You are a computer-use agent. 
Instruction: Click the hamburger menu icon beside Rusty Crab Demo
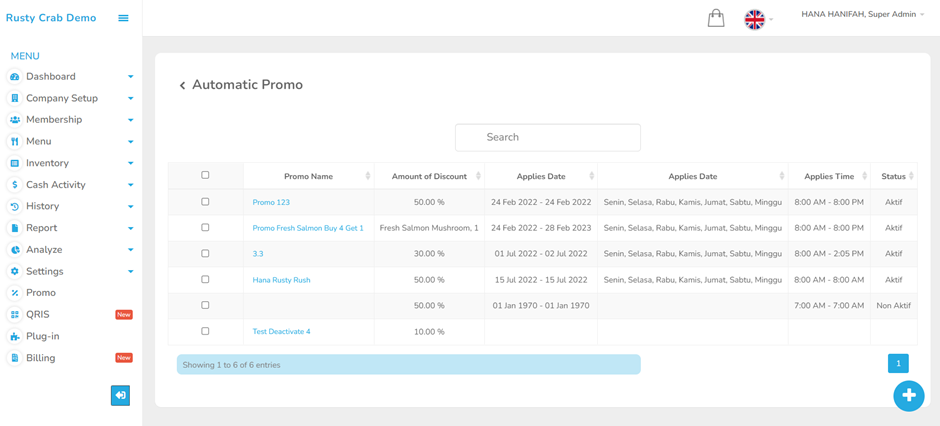tap(123, 18)
